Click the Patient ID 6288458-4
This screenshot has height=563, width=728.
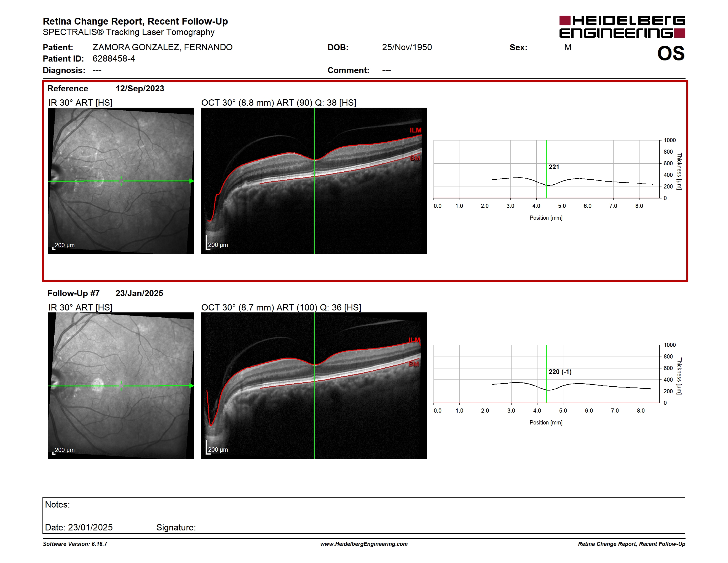point(114,59)
